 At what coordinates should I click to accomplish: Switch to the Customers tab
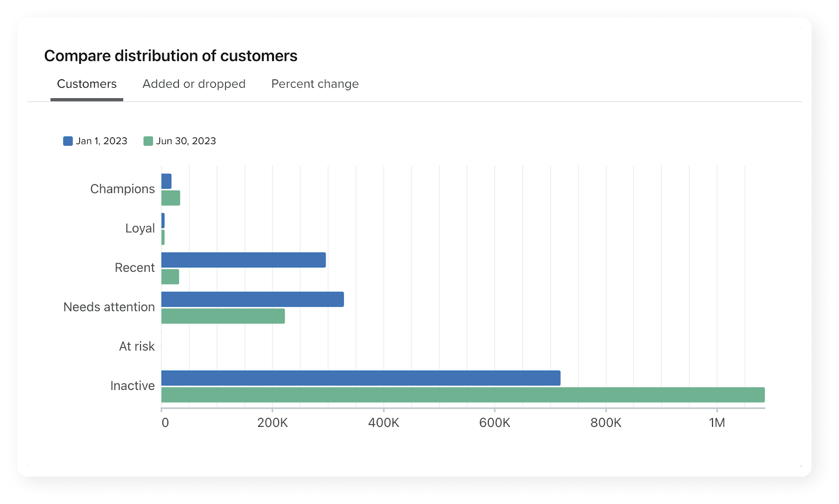[87, 84]
